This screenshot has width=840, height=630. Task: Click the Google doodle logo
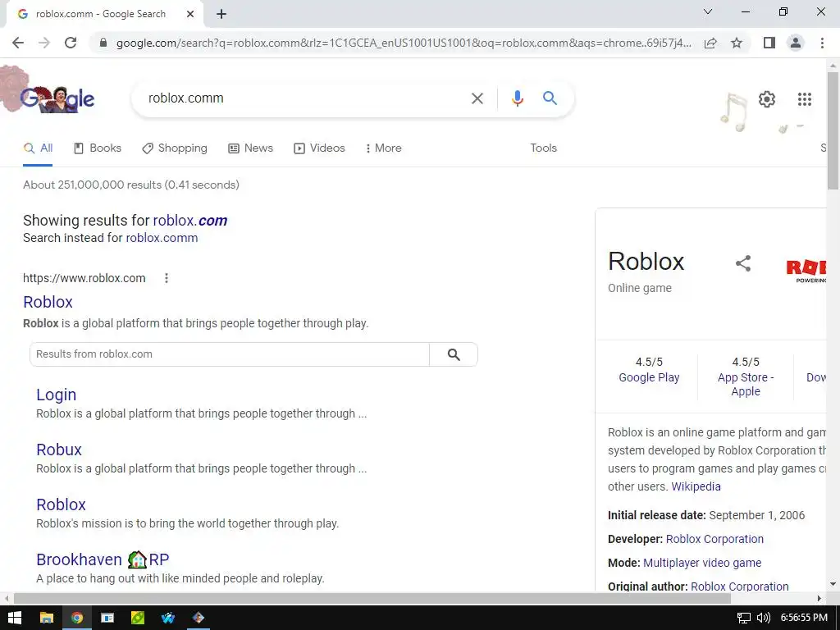click(x=57, y=98)
